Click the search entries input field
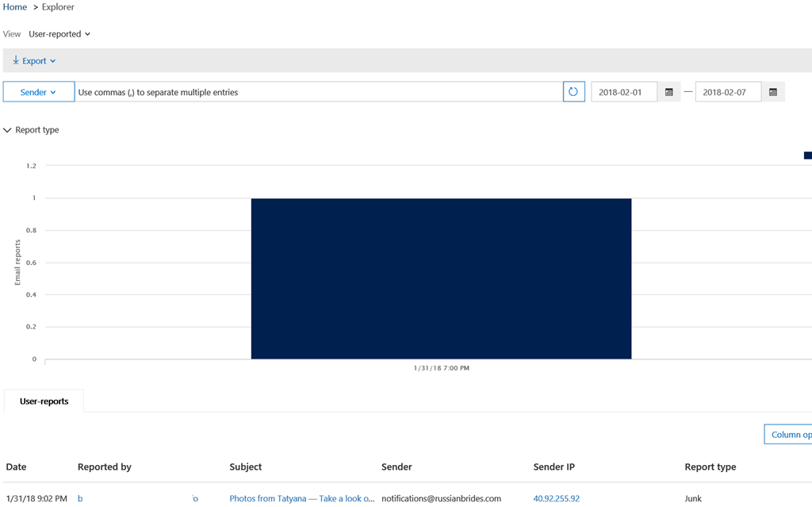Viewport: 812px width, 507px height. tap(319, 92)
